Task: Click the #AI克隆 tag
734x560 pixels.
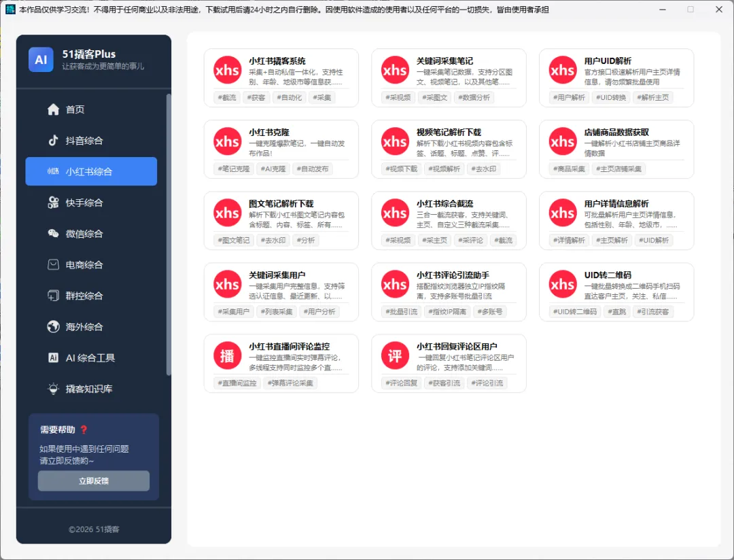Action: [x=273, y=169]
